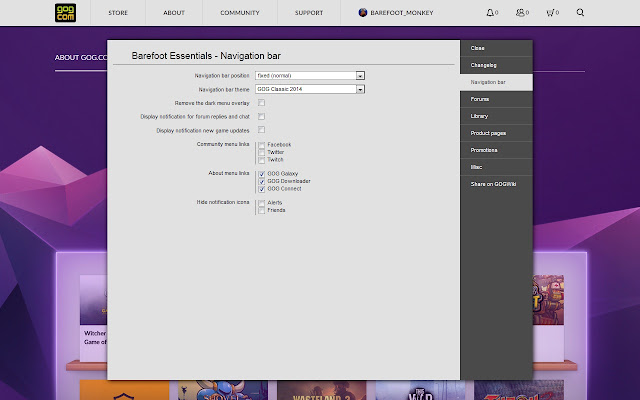Click the search magnifier icon
Screen dimensions: 640x400
pos(580,13)
